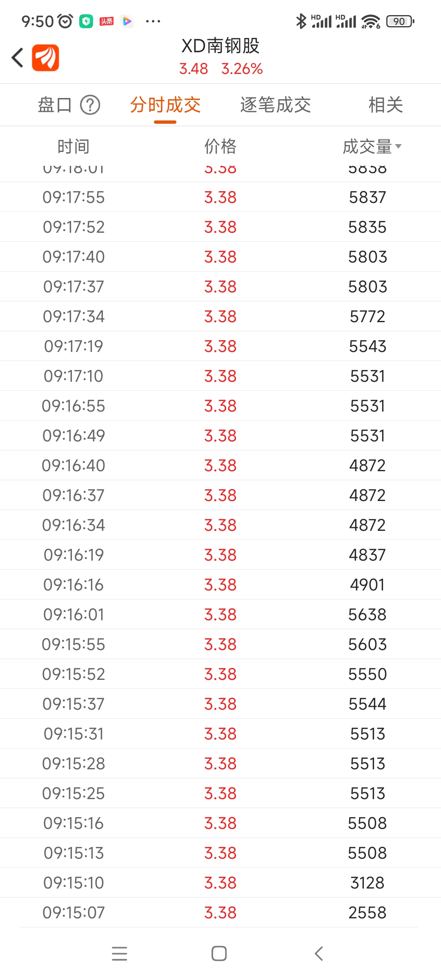441x980 pixels.
Task: Tap the Android navigation back chevron
Action: 319,953
